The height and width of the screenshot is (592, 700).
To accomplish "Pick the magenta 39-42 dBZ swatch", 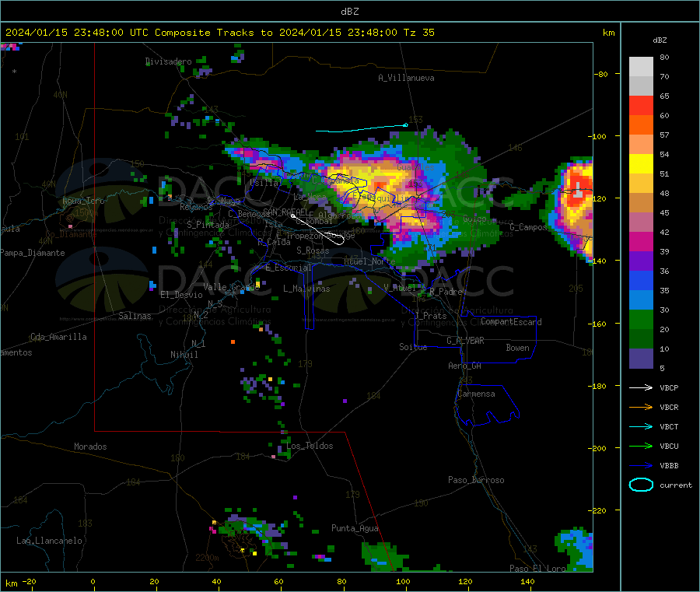I will point(641,241).
